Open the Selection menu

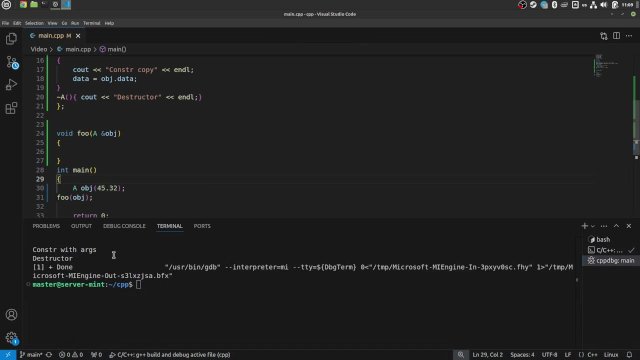34,23
